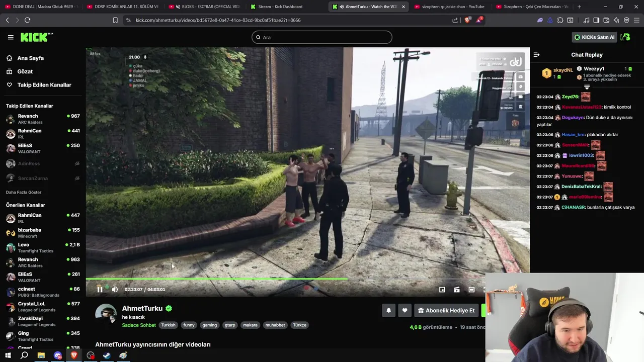Toggle picture-in-picture mini player

click(x=442, y=290)
